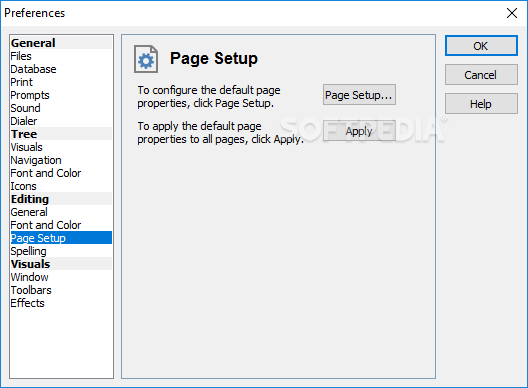The height and width of the screenshot is (388, 528).
Task: Open Sound preferences
Action: 61,108
